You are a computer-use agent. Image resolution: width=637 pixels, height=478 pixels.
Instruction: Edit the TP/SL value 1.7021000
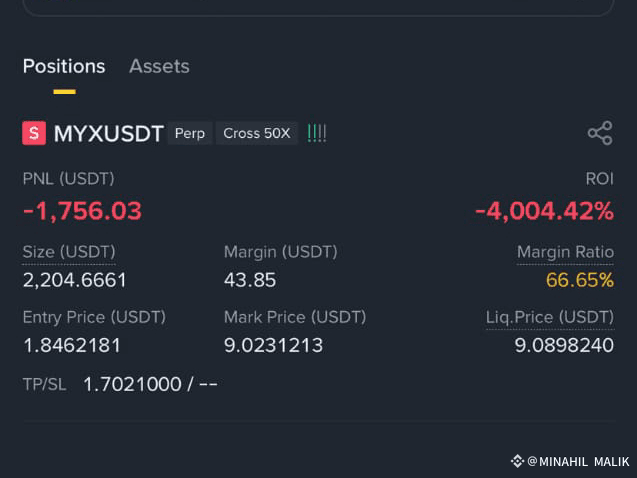(132, 384)
